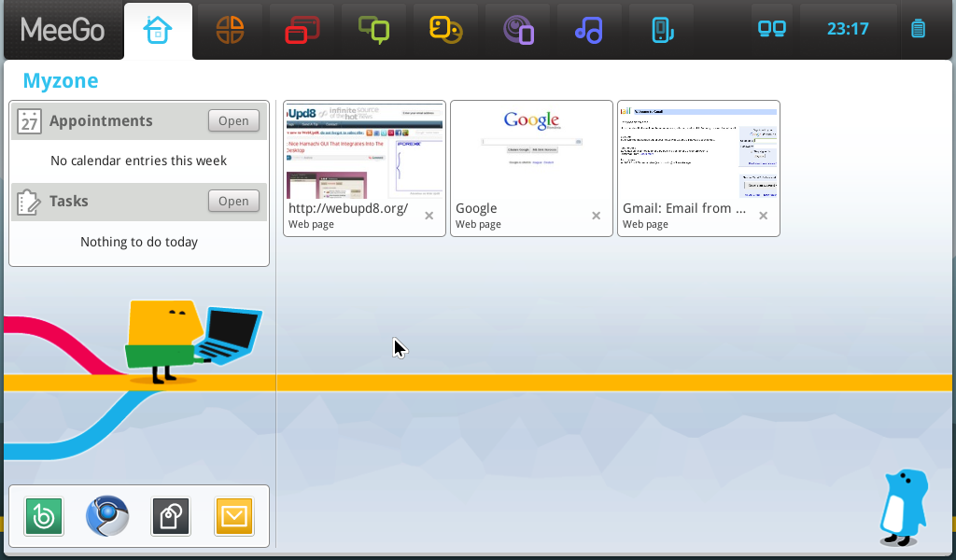Remove the webupd8.org recent page
This screenshot has width=956, height=560.
429,216
